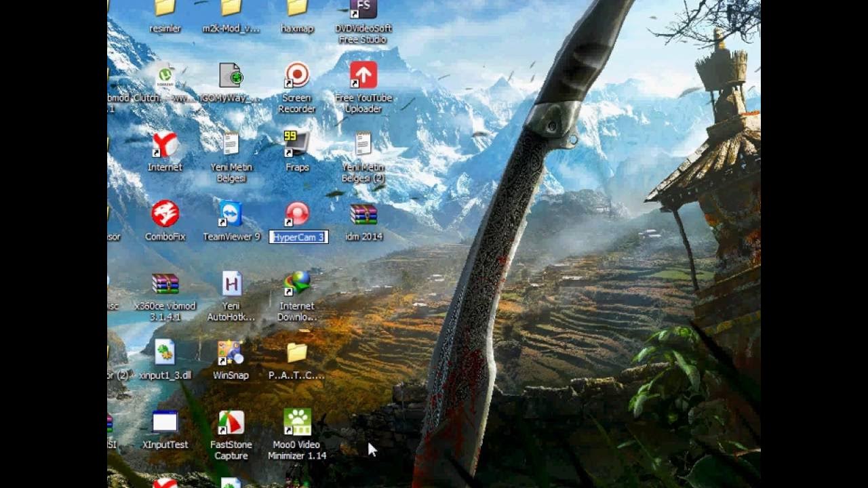The width and height of the screenshot is (868, 488).
Task: Click the Free YouTube Uploader shortcut
Action: 363,75
